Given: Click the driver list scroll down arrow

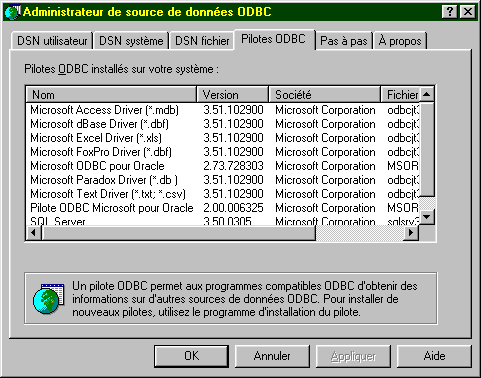Looking at the screenshot, I should click(426, 217).
